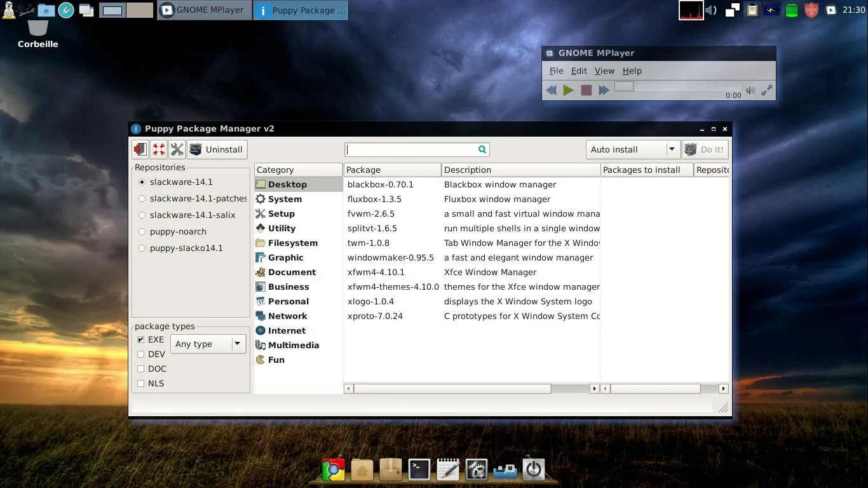The image size is (868, 488).
Task: Open home folder from the dock
Action: (362, 470)
